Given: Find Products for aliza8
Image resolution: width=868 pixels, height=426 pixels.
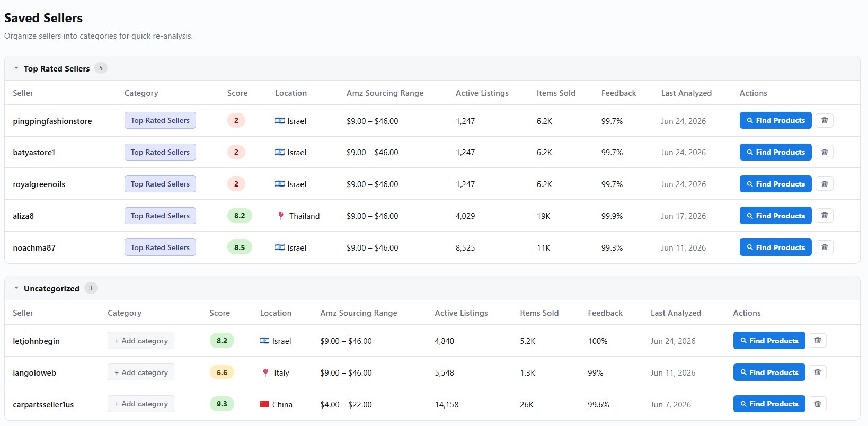Looking at the screenshot, I should [x=775, y=216].
